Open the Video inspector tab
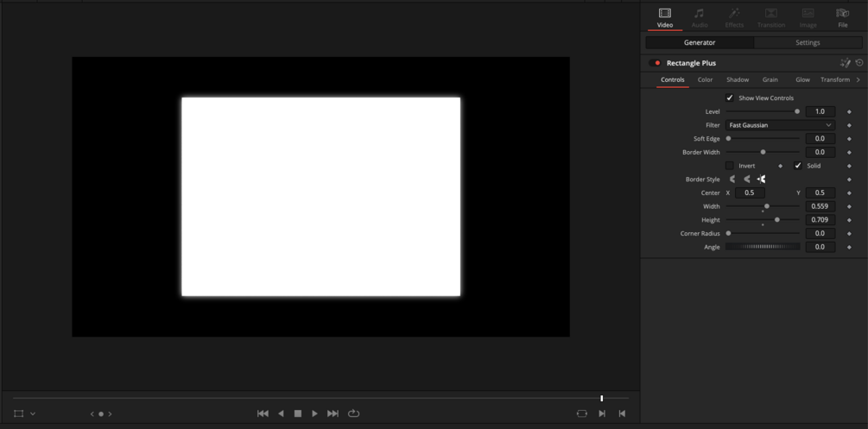 coord(665,18)
